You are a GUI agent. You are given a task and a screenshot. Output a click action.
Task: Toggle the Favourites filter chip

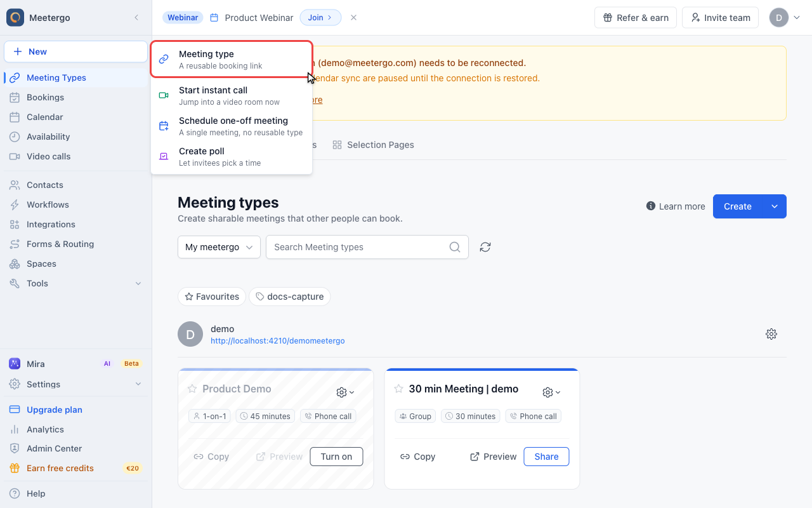pyautogui.click(x=212, y=297)
